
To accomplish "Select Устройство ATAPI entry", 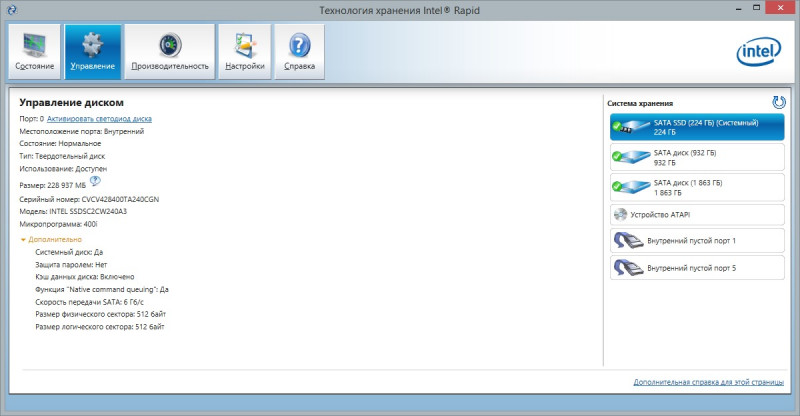I will tap(697, 215).
